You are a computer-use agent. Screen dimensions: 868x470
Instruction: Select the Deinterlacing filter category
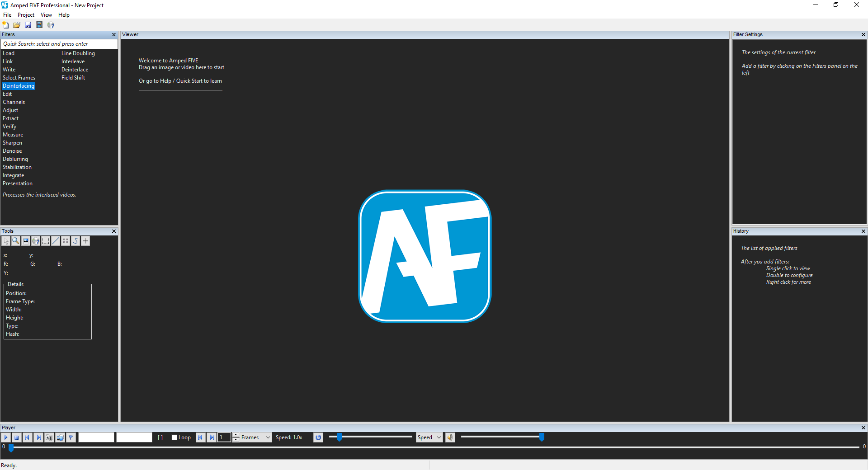click(19, 86)
